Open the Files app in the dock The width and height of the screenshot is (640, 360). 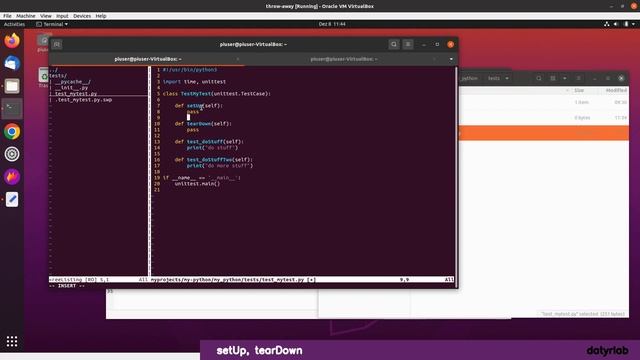coord(12,86)
